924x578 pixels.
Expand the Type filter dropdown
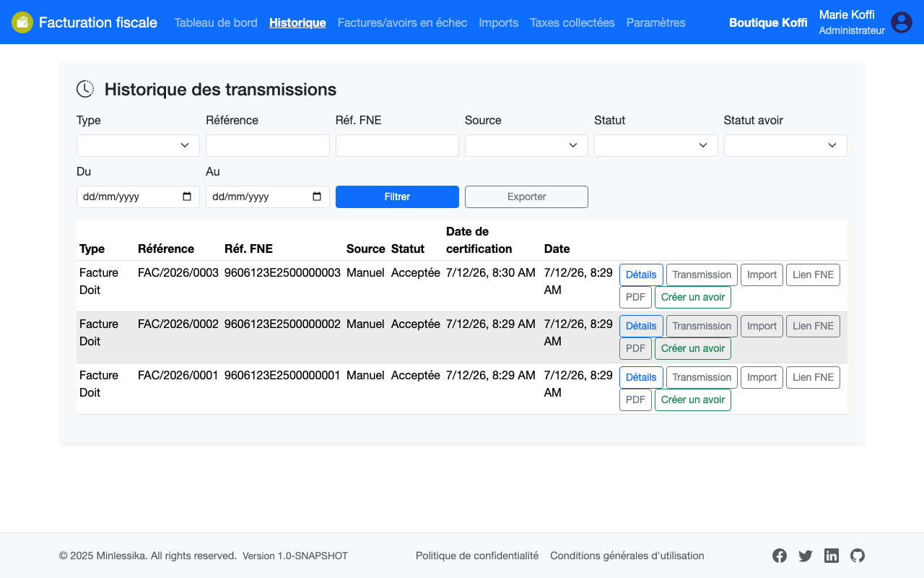click(x=138, y=145)
